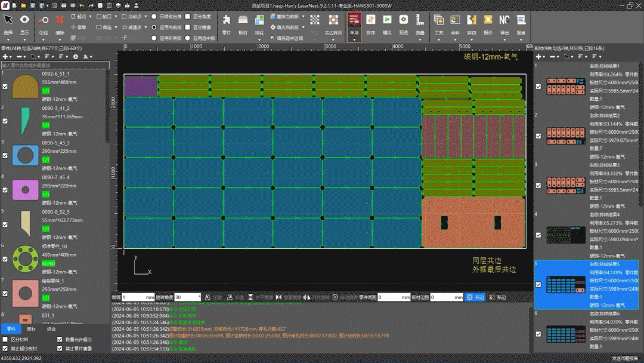
Task: Enable the 区分角度 checkbox
Action: [x=188, y=17]
